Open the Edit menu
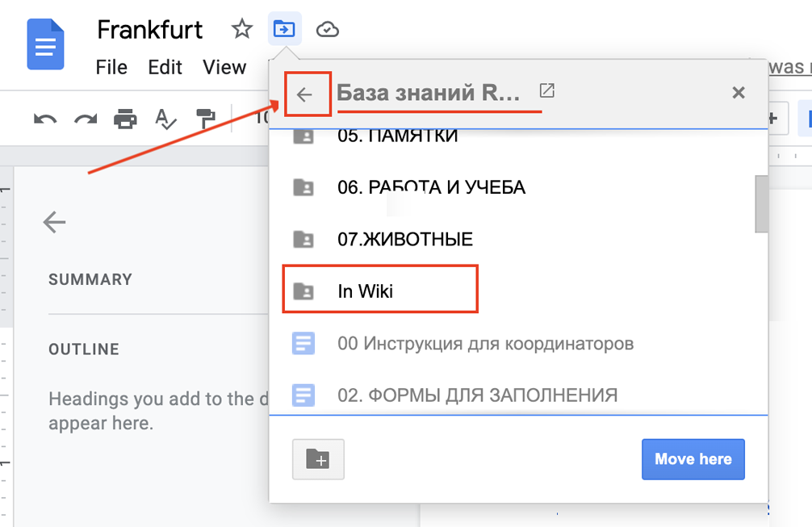The height and width of the screenshot is (527, 812). [165, 67]
